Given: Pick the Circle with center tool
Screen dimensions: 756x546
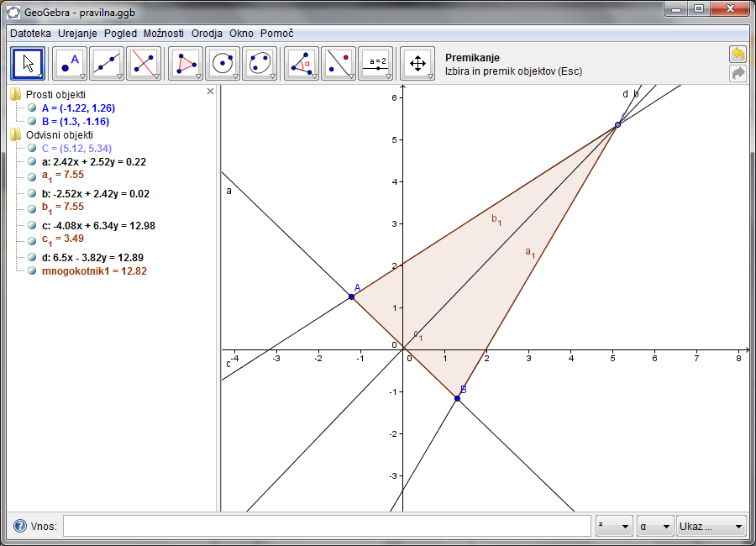Looking at the screenshot, I should coord(223,63).
